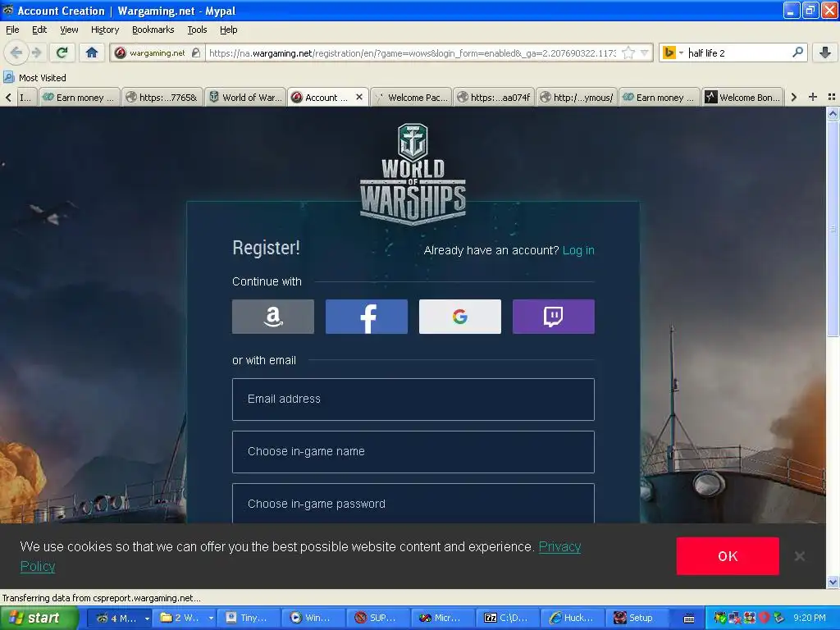
Task: Open the Privacy Policy link
Action: [559, 546]
